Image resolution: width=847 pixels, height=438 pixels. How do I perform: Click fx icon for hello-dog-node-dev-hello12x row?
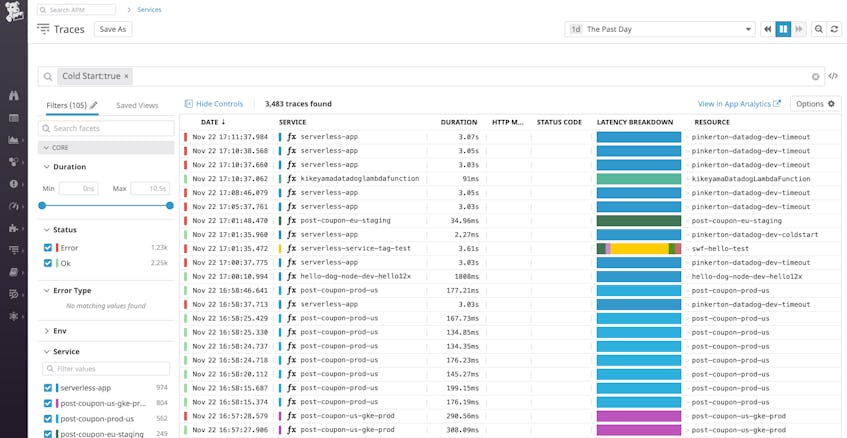(x=292, y=277)
